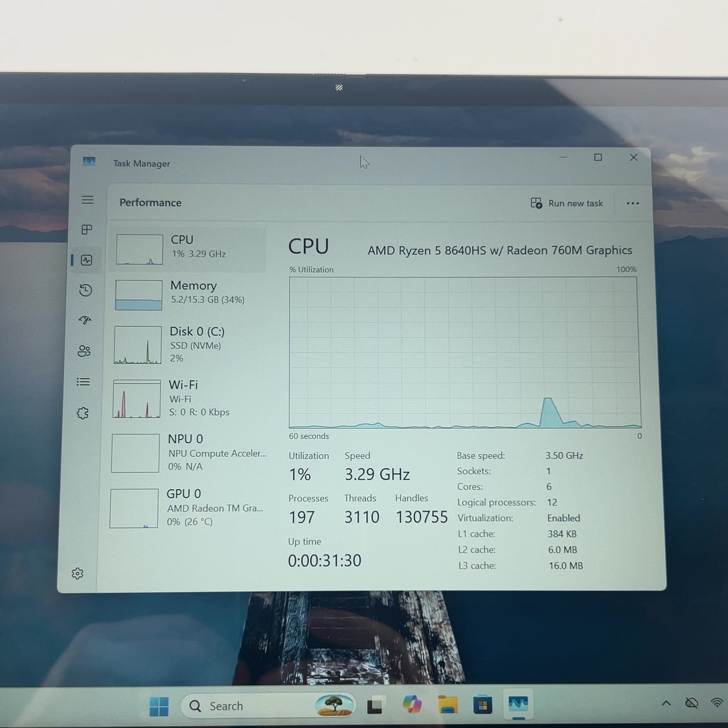
Task: Minimize the Task Manager window
Action: click(563, 157)
